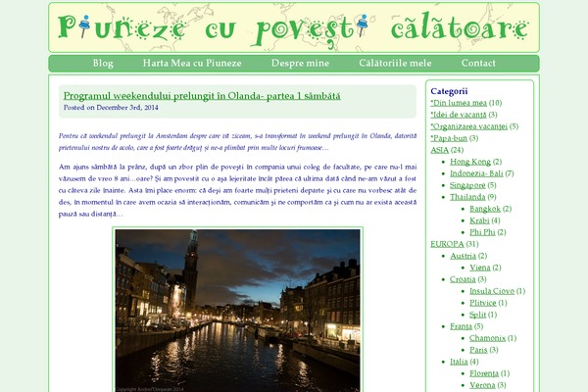The height and width of the screenshot is (392, 588).
Task: Open the EUROPA category
Action: coord(447,244)
